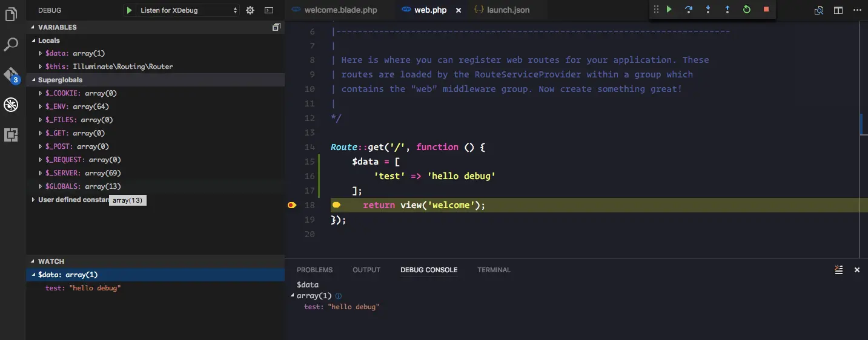Expand the $_COOKIE superglobal
Viewport: 868px width, 340px height.
point(41,94)
